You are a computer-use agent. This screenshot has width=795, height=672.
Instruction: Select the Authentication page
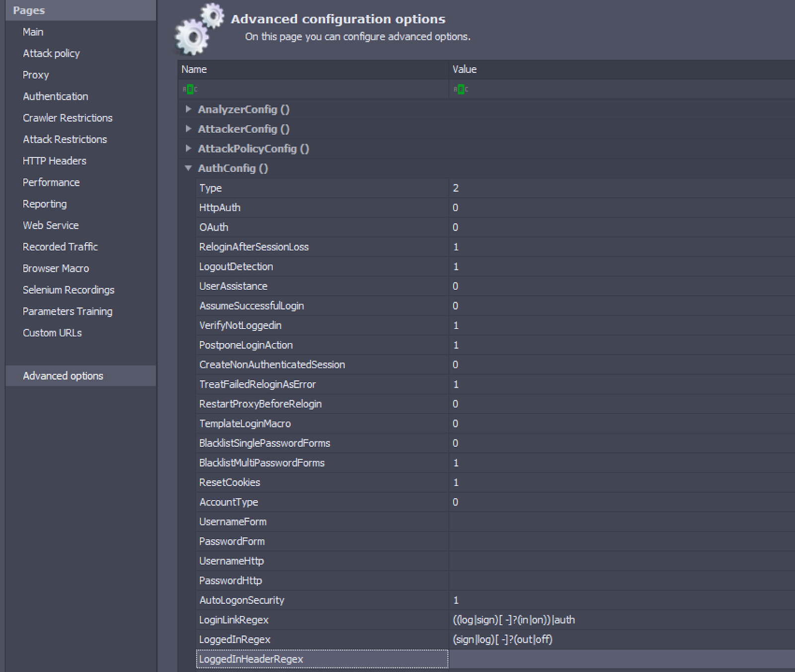[x=56, y=96]
